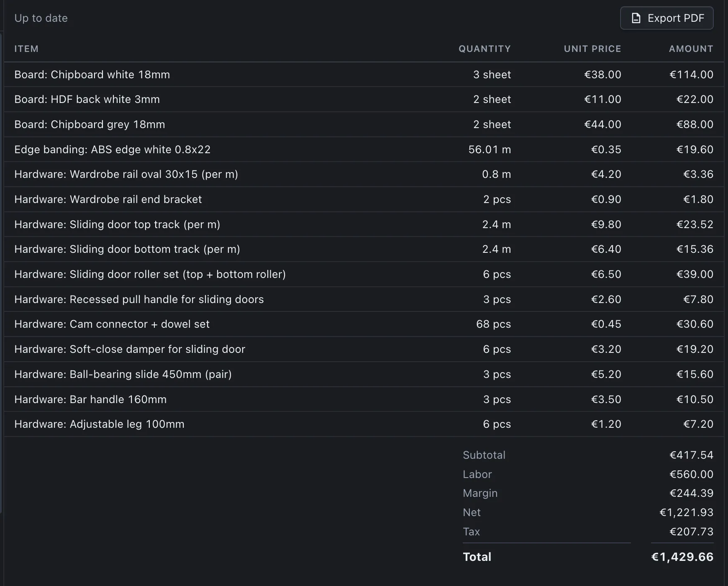This screenshot has width=728, height=586.
Task: Click the €39.00 amount
Action: (x=695, y=274)
